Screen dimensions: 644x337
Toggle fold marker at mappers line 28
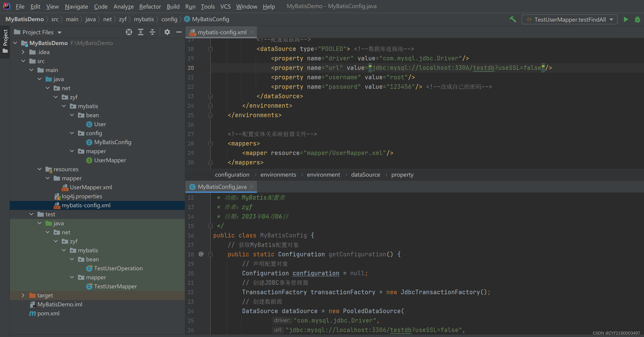211,144
